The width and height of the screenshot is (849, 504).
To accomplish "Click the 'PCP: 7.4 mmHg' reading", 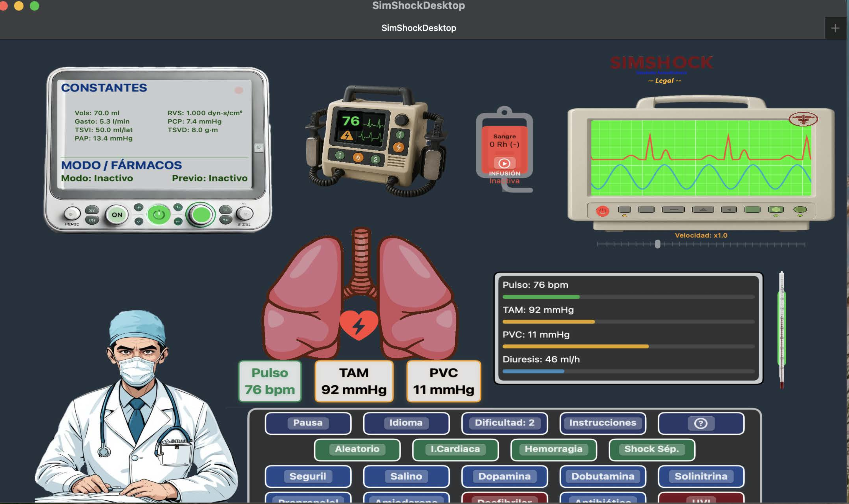I will (x=194, y=122).
